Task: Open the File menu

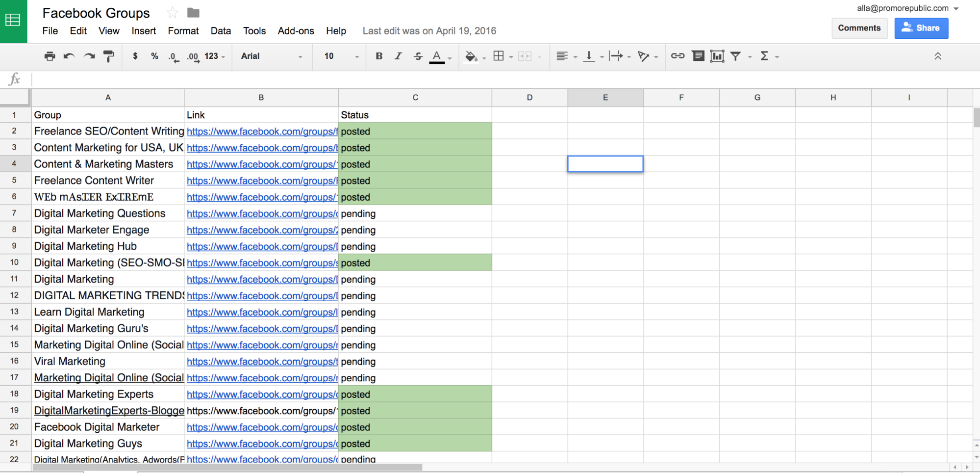Action: (x=50, y=31)
